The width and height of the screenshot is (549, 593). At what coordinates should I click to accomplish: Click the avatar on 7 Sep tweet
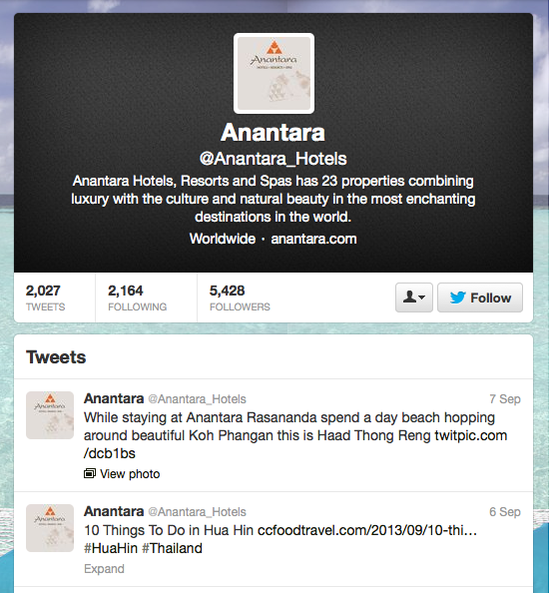[x=50, y=415]
